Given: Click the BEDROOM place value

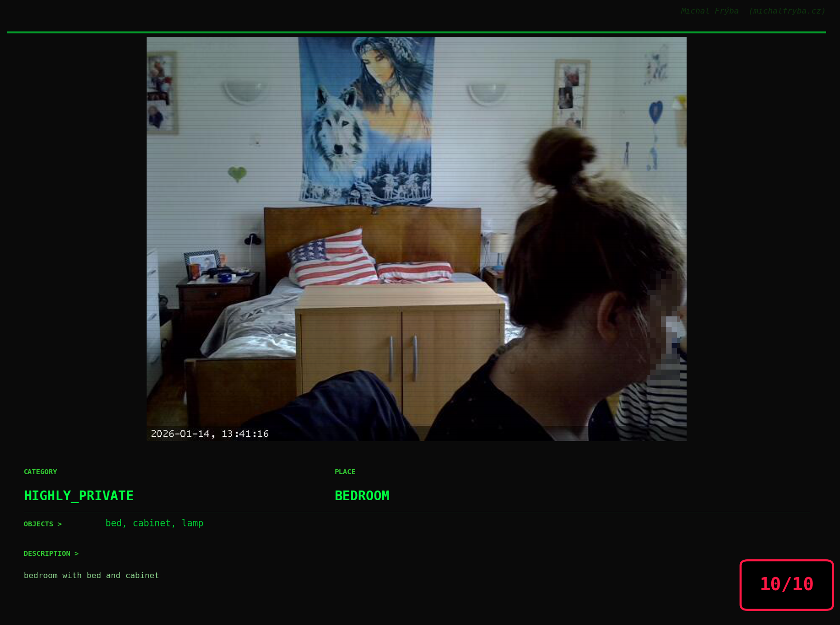Looking at the screenshot, I should [x=362, y=496].
